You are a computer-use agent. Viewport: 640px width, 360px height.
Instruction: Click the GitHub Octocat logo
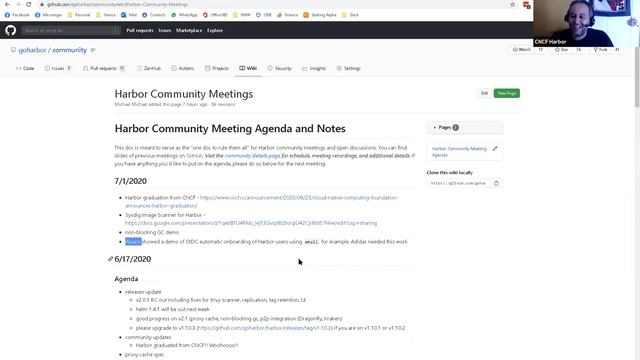(x=11, y=30)
